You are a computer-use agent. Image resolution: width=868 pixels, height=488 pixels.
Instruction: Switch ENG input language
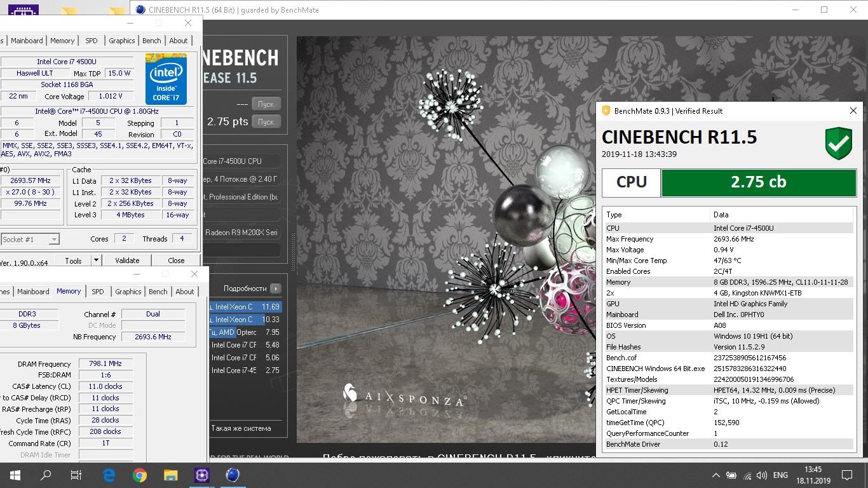780,475
